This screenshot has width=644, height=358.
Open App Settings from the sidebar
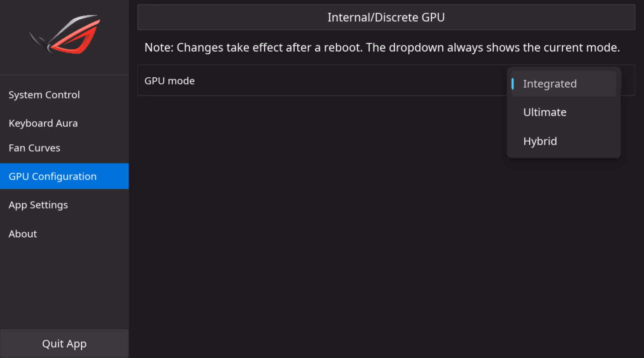click(x=38, y=205)
